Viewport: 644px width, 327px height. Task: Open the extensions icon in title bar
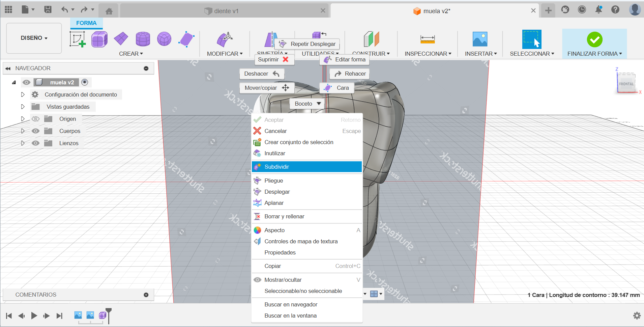(x=565, y=10)
